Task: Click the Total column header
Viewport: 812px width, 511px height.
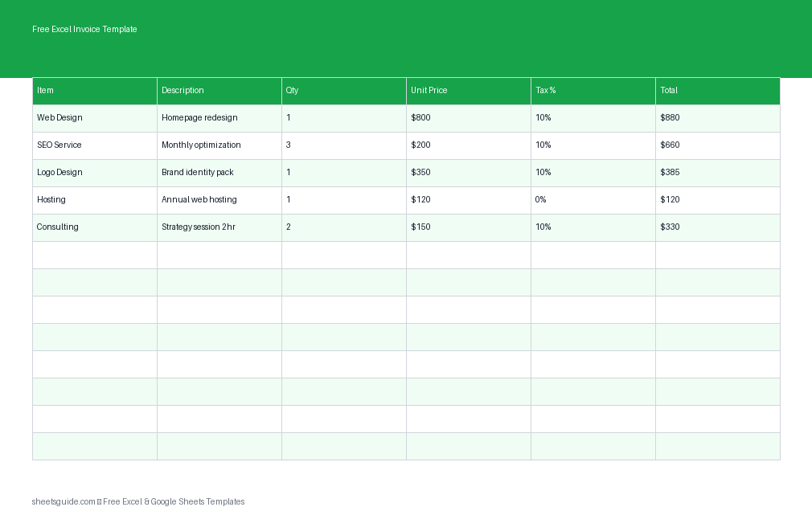Action: (717, 91)
